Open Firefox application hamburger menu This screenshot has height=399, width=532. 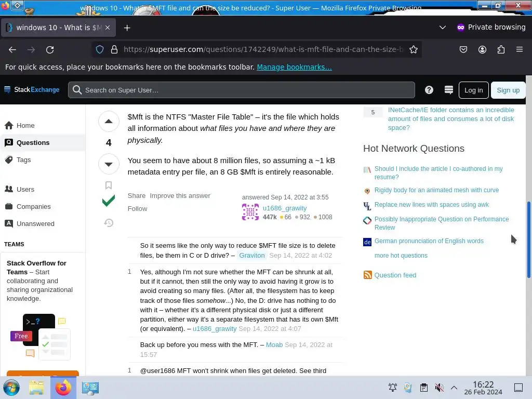(520, 49)
